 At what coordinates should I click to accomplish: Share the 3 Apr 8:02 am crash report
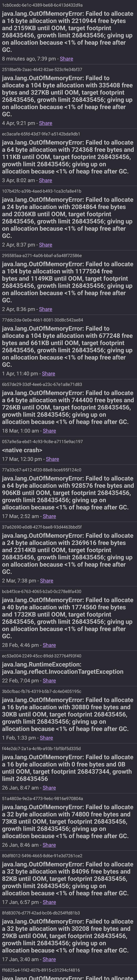(45, 180)
